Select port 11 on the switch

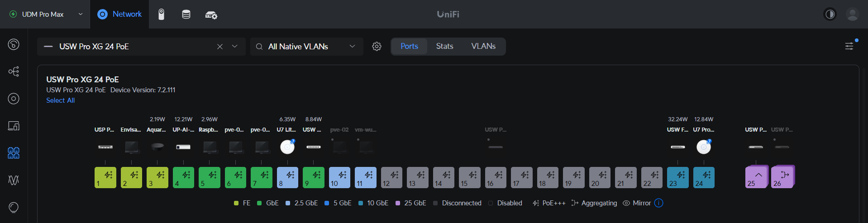pos(366,177)
